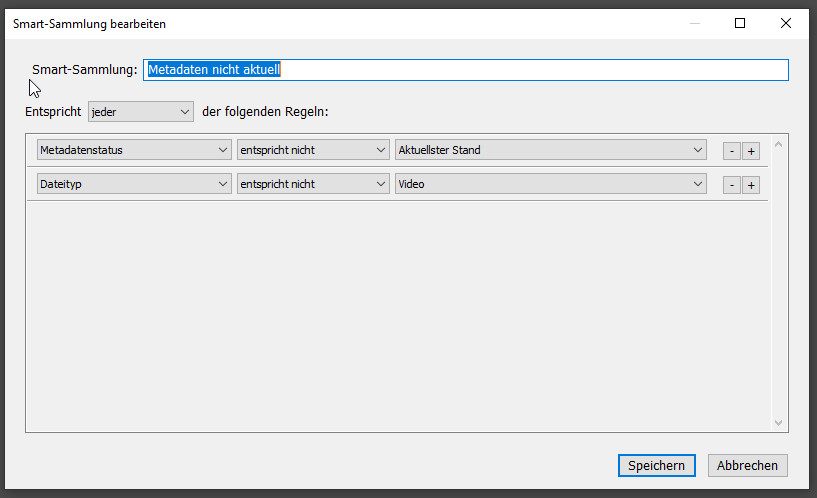The width and height of the screenshot is (817, 498).
Task: Add a rule after the Dateityp row
Action: pos(751,185)
